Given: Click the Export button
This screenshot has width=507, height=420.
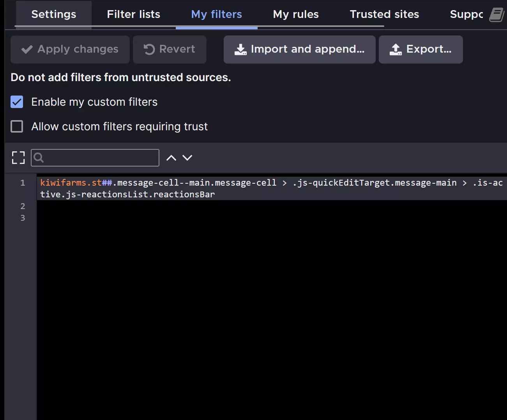Looking at the screenshot, I should [421, 50].
